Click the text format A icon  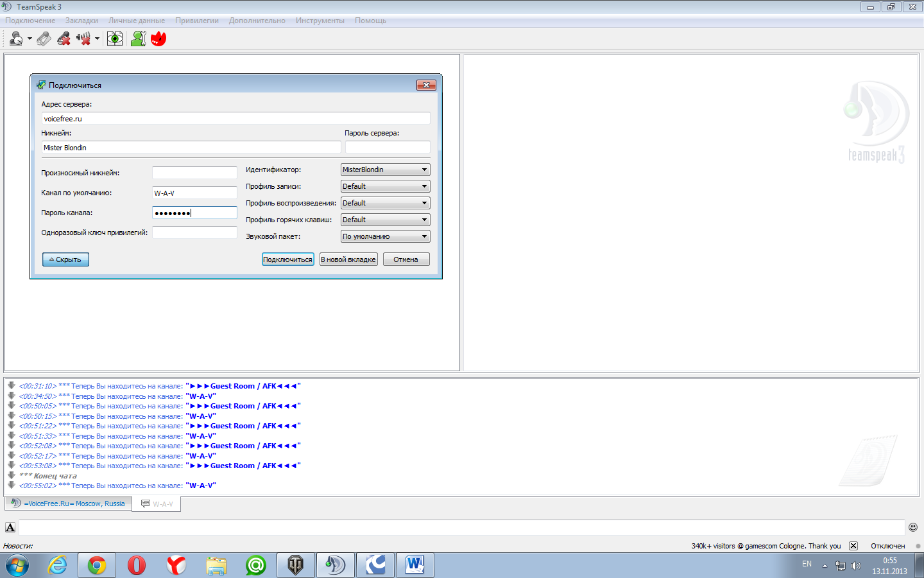10,527
